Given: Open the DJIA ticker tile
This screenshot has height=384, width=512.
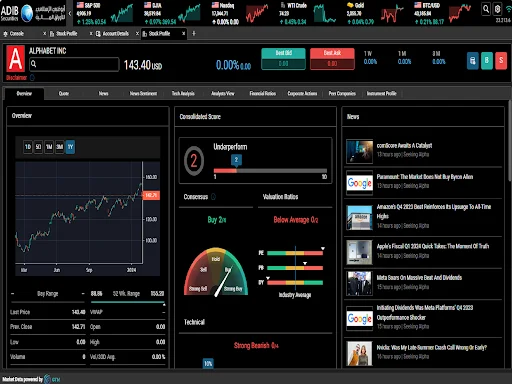Looking at the screenshot, I should pos(172,13).
